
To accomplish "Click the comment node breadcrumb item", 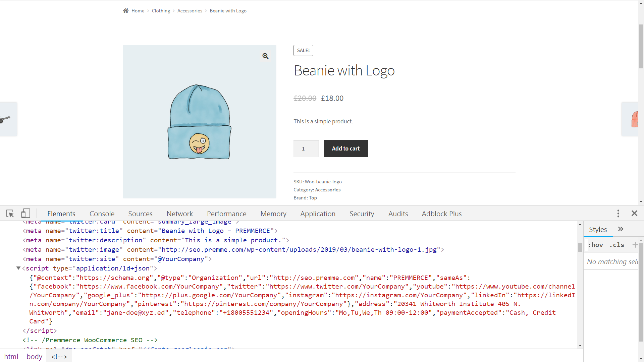I will 59,357.
